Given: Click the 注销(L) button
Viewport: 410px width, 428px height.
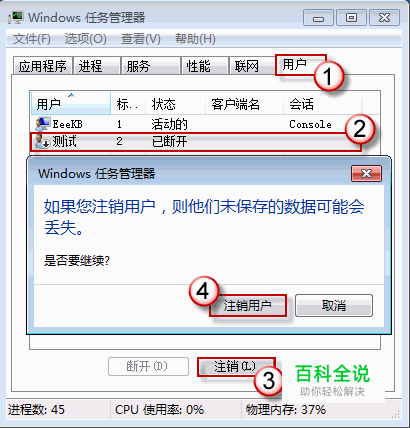Looking at the screenshot, I should tap(236, 367).
